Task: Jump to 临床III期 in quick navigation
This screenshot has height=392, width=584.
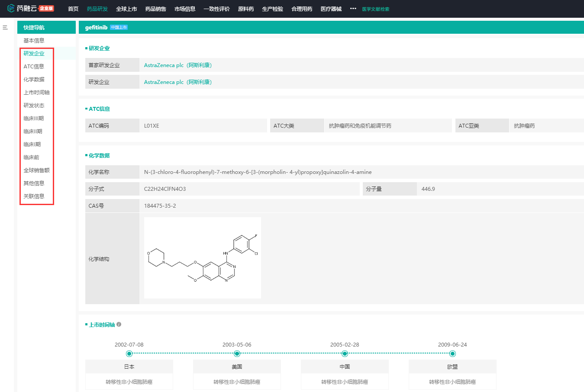Action: pyautogui.click(x=33, y=119)
